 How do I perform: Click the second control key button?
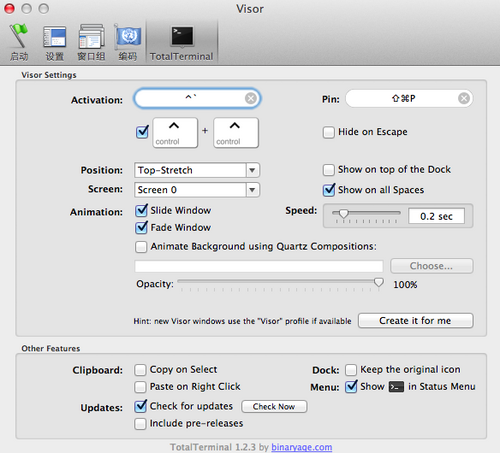pyautogui.click(x=236, y=133)
